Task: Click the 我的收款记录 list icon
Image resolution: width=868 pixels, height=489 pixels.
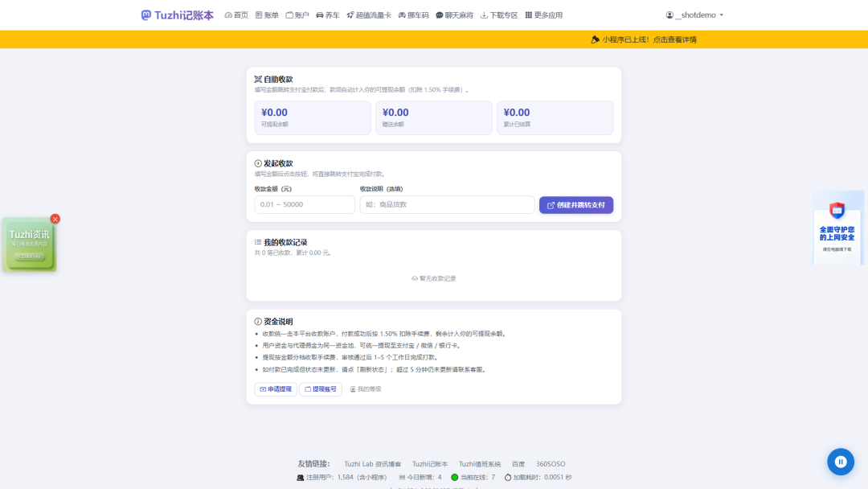Action: pyautogui.click(x=258, y=242)
